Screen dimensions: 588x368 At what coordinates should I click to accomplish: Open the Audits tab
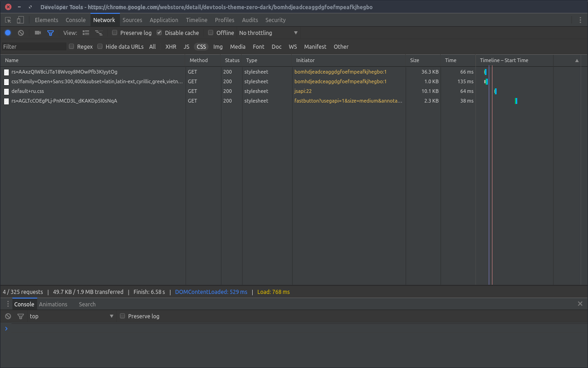point(250,20)
